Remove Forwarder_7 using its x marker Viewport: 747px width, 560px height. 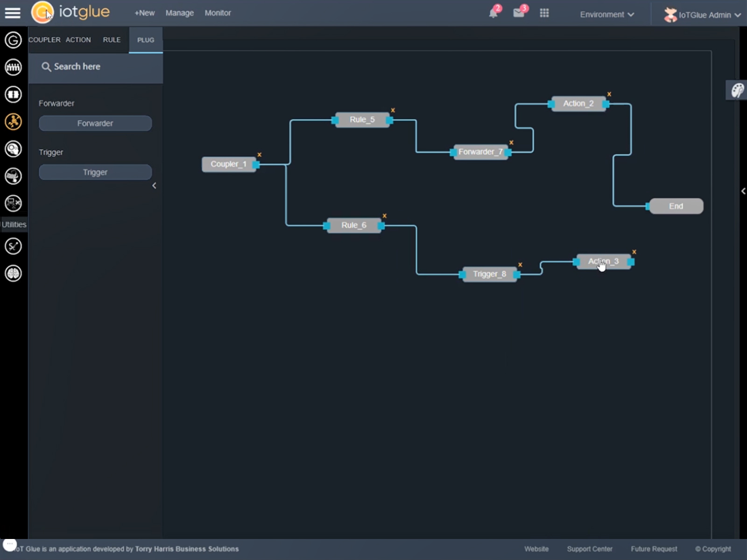[x=512, y=142]
